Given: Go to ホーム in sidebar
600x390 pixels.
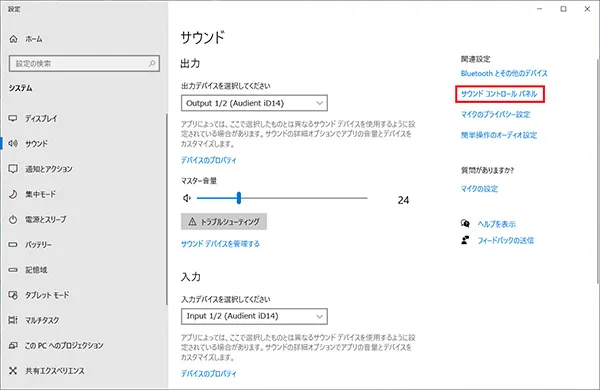Looking at the screenshot, I should 34,39.
